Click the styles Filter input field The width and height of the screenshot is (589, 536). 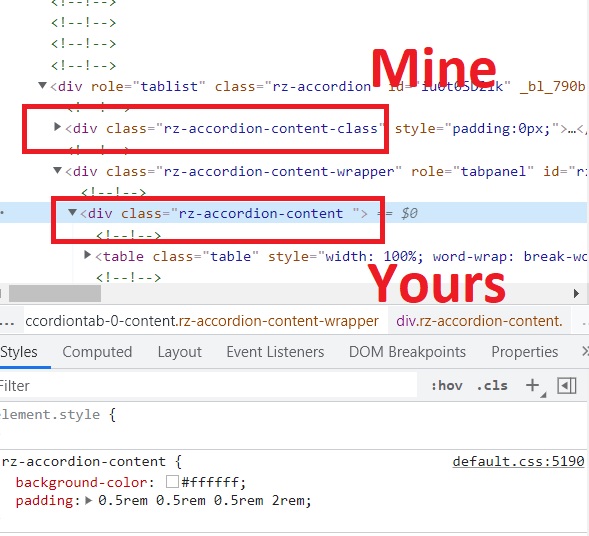pos(208,386)
